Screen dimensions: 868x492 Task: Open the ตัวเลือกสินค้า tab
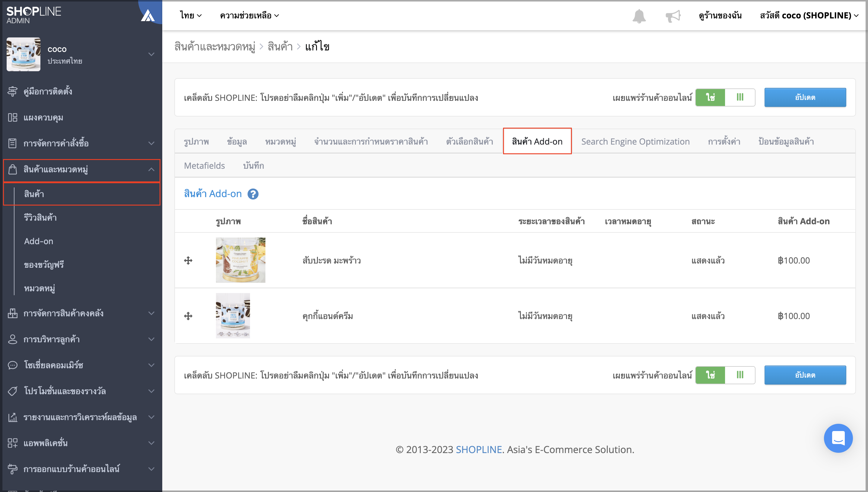coord(470,142)
